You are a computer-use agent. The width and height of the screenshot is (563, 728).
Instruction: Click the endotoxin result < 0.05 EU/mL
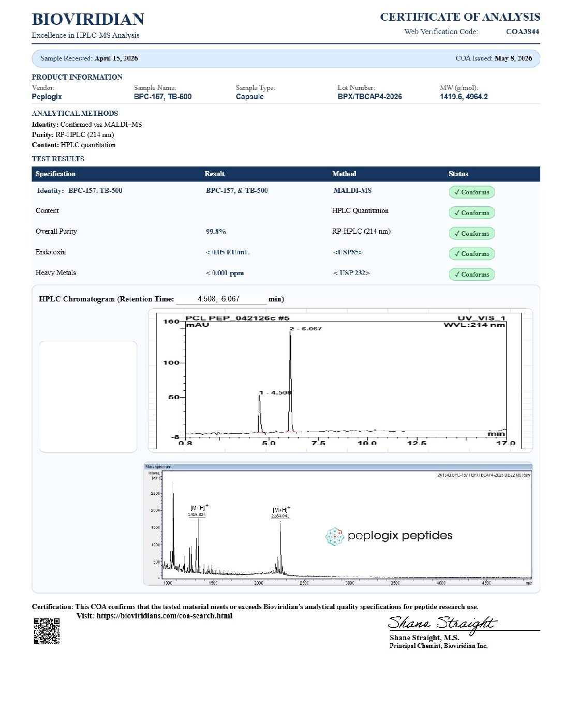[x=228, y=252]
